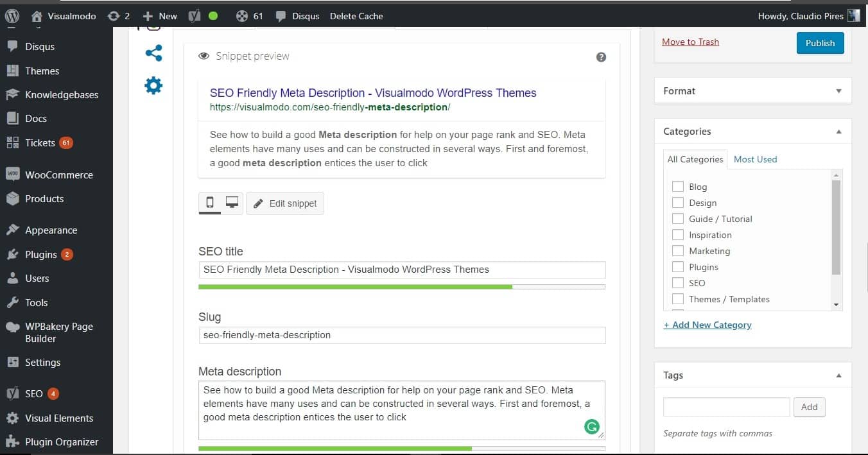This screenshot has height=455, width=868.
Task: Open Visualmodo home site link
Action: (64, 16)
